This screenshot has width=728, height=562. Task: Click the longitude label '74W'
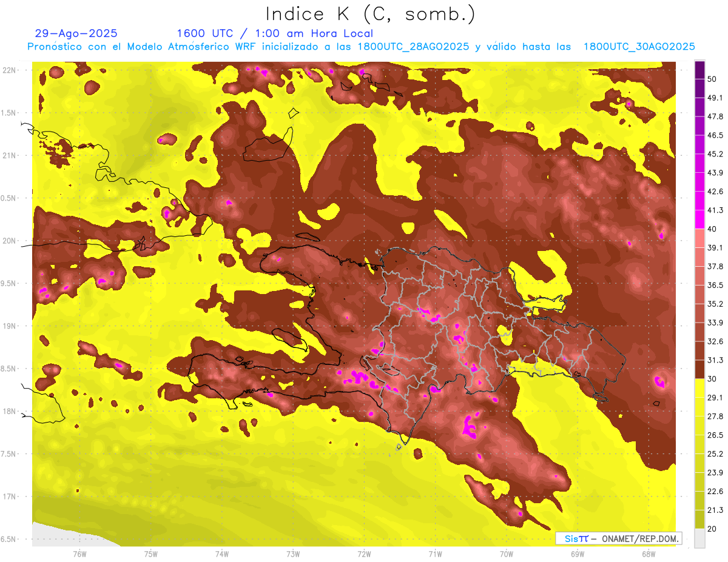(x=222, y=554)
